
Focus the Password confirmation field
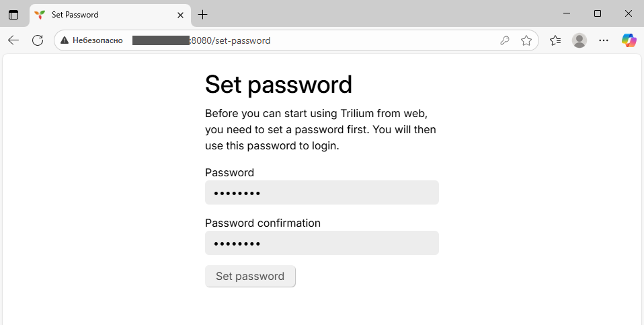pos(321,244)
